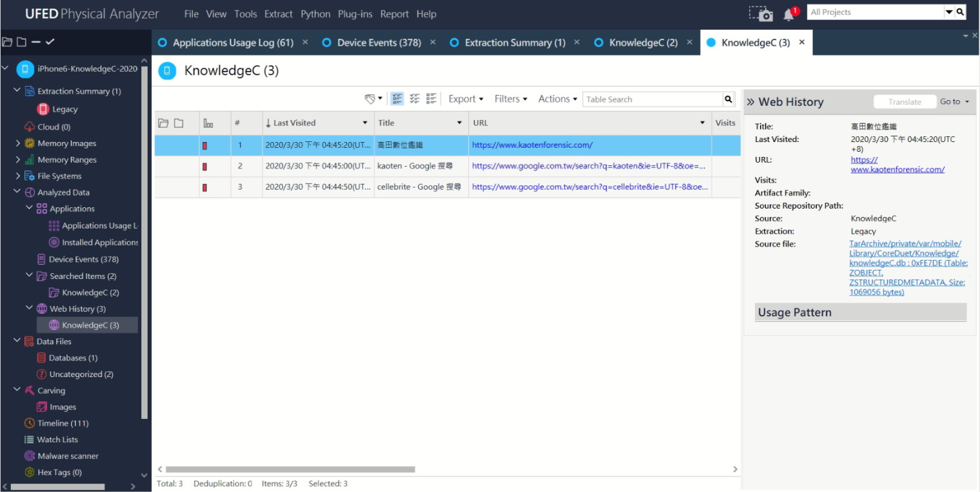This screenshot has width=980, height=492.
Task: Click the Malware scanner icon
Action: tap(30, 456)
